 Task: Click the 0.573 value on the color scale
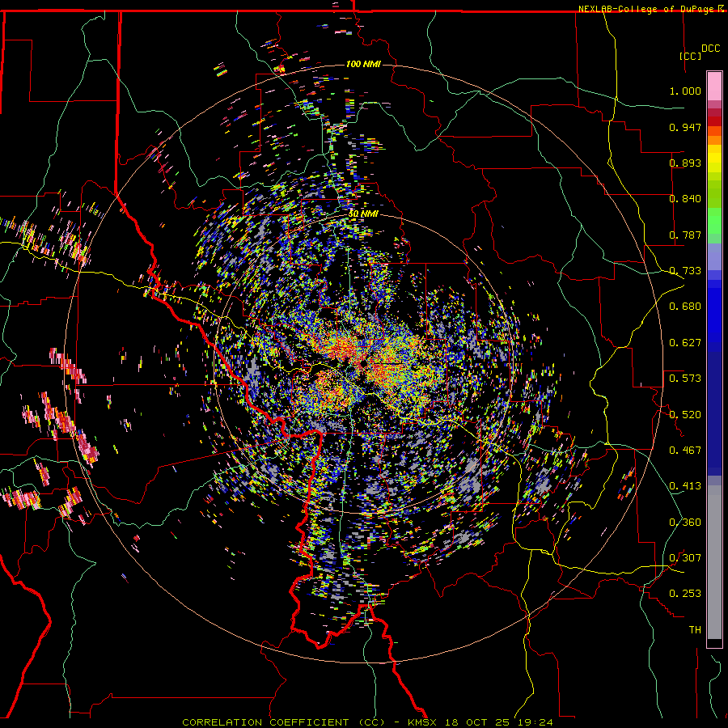(685, 379)
